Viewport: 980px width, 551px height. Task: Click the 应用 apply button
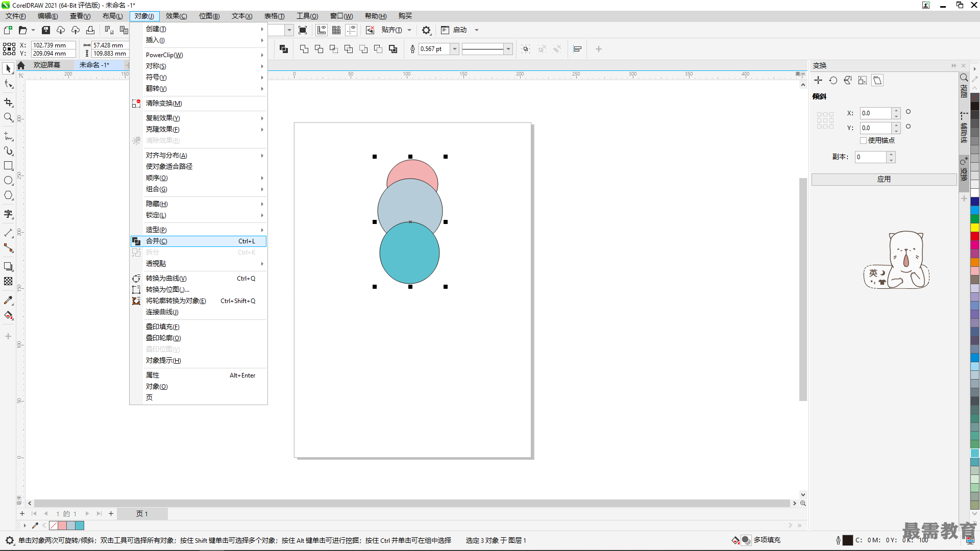click(884, 180)
